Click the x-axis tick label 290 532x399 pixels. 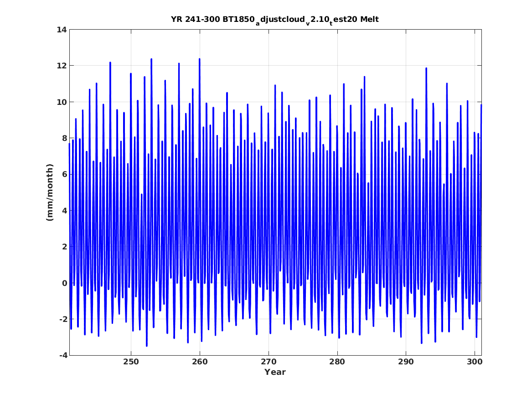tap(406, 362)
